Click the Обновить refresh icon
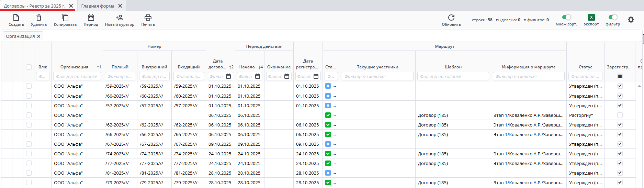The image size is (644, 188). (x=451, y=18)
